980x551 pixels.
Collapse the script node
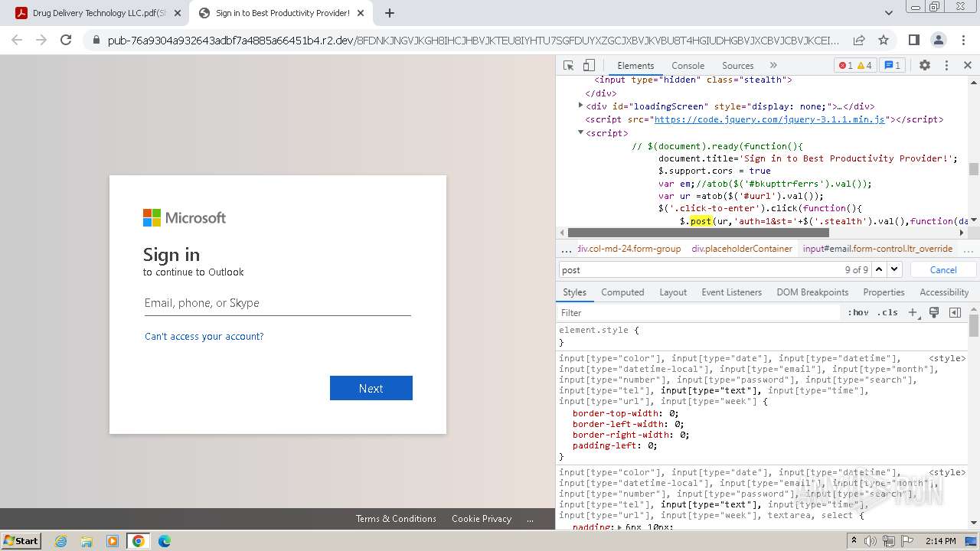pos(580,132)
